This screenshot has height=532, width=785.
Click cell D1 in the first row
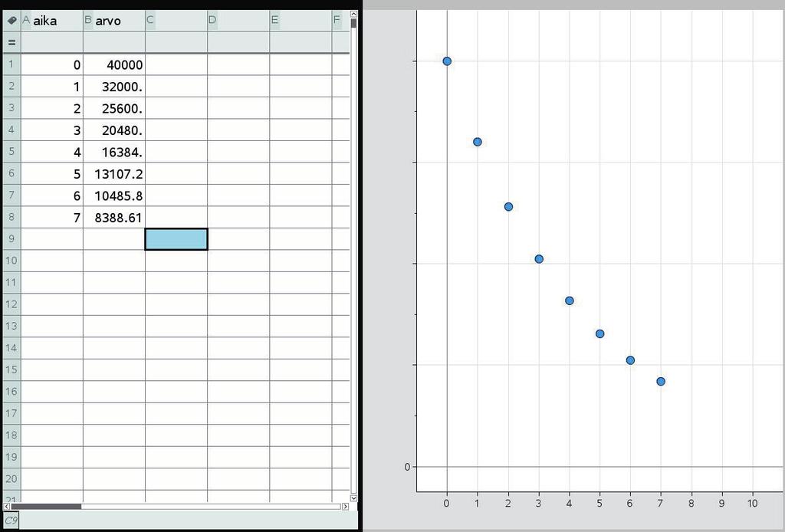[238, 64]
